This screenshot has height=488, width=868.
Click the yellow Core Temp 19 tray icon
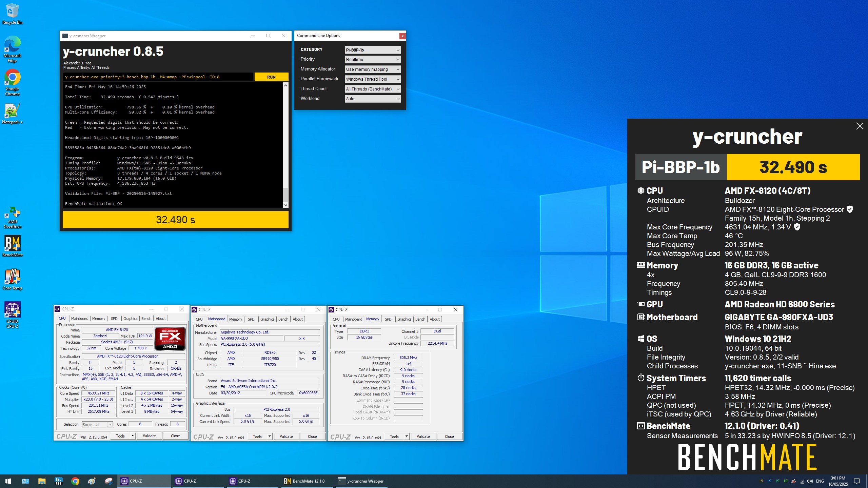[x=761, y=481]
